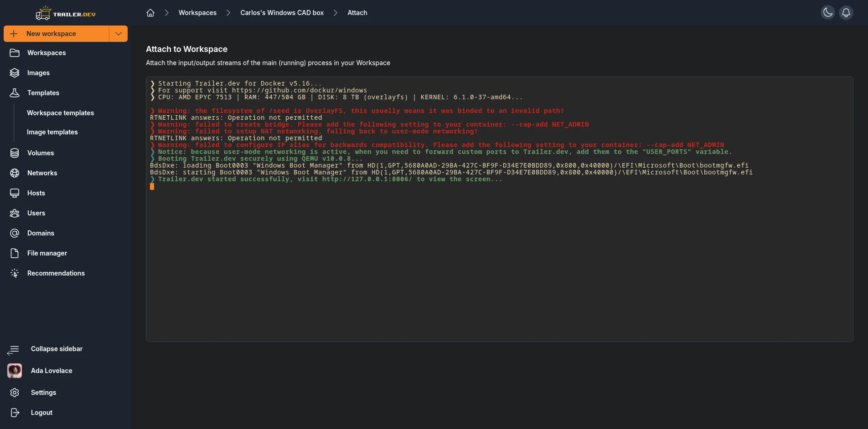Open Hosts page link
The image size is (868, 429).
[36, 193]
